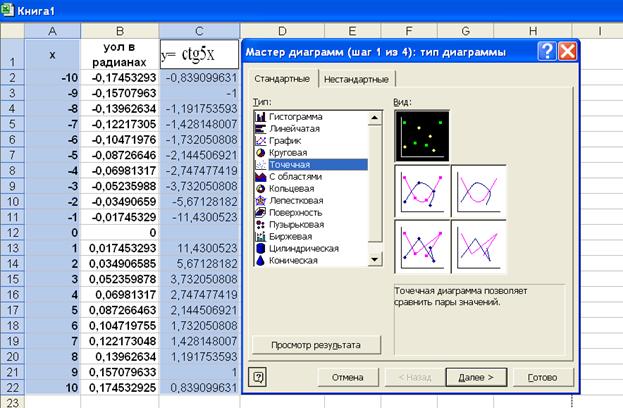Image resolution: width=623 pixels, height=408 pixels.
Task: Switch to the Нестандартные tab
Action: click(x=356, y=79)
